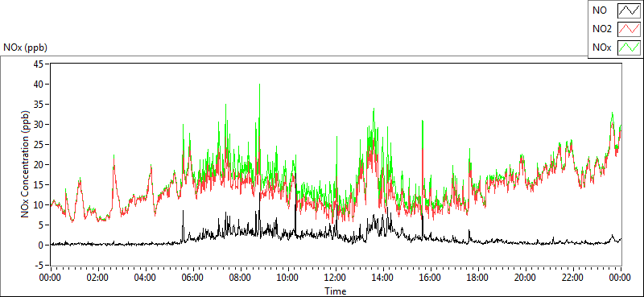
Task: Click the Time x-axis label
Action: pos(336,291)
